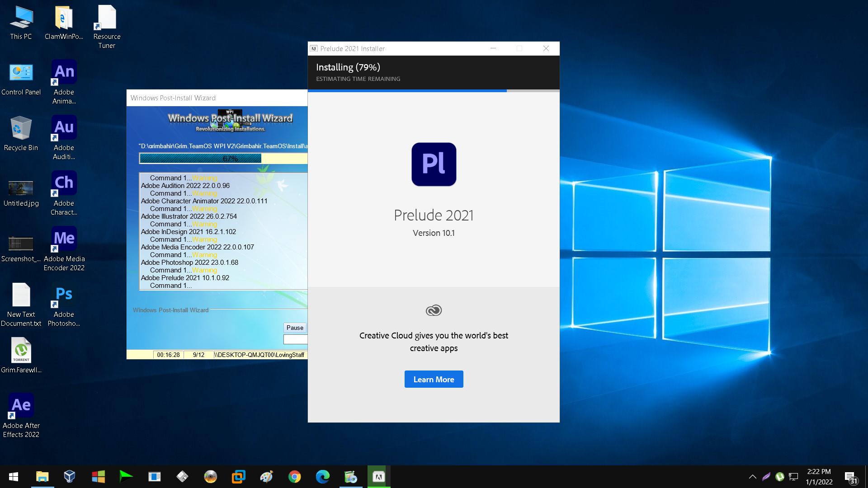Click the Prelude Pl logo

pos(434,164)
